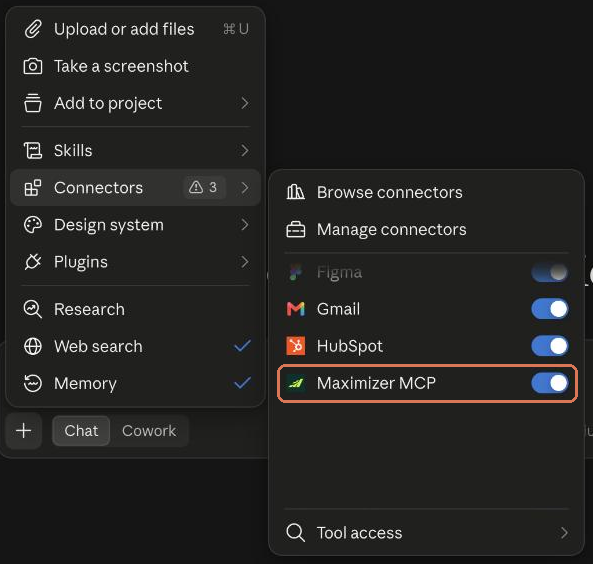Click the camera icon for Take a screenshot
Screen dimensions: 593x564
point(33,67)
